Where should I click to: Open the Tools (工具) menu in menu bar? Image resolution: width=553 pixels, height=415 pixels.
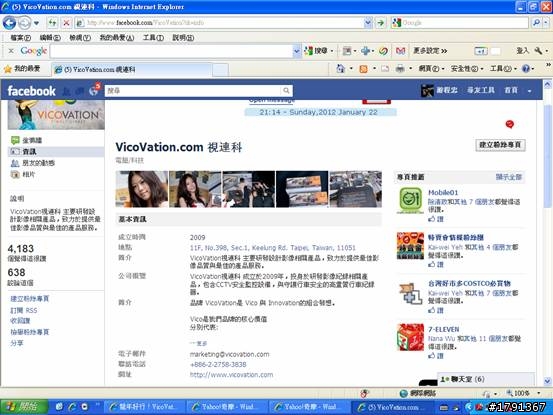[153, 37]
